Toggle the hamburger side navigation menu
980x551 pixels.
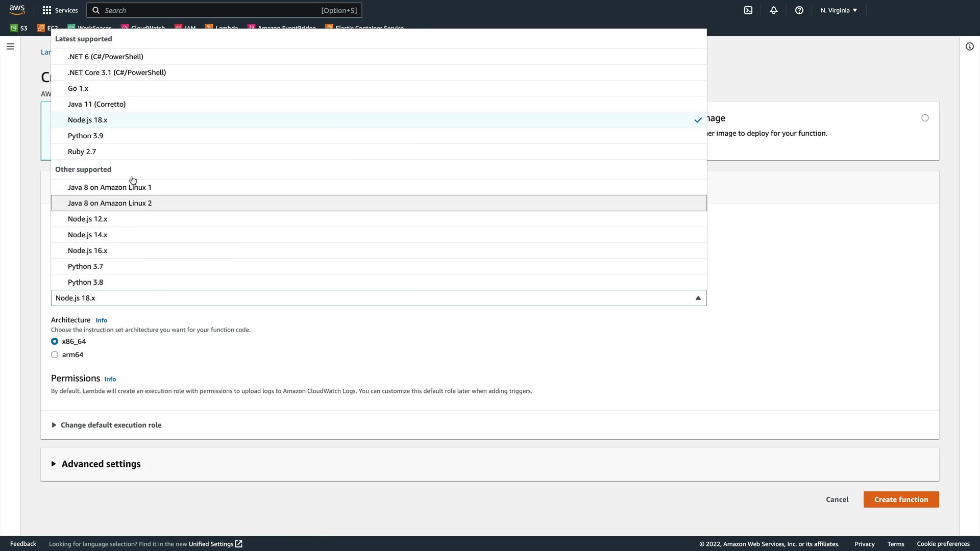point(10,46)
